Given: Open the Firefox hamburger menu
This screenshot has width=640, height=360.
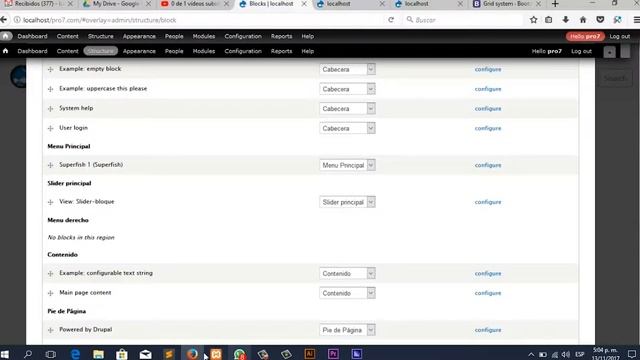Looking at the screenshot, I should [636, 20].
